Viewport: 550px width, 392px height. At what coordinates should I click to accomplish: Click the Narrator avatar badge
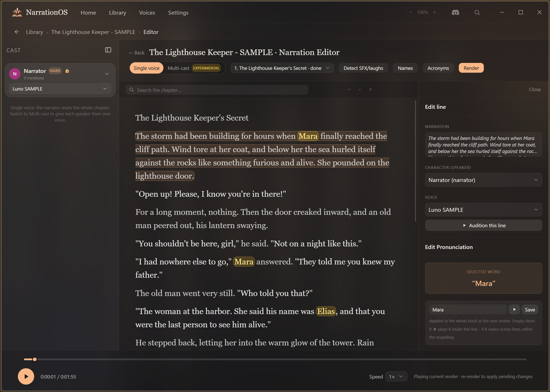(x=15, y=74)
